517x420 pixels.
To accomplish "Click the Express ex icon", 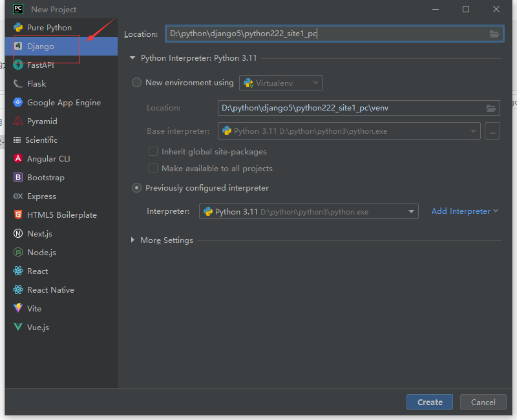I will pos(18,196).
